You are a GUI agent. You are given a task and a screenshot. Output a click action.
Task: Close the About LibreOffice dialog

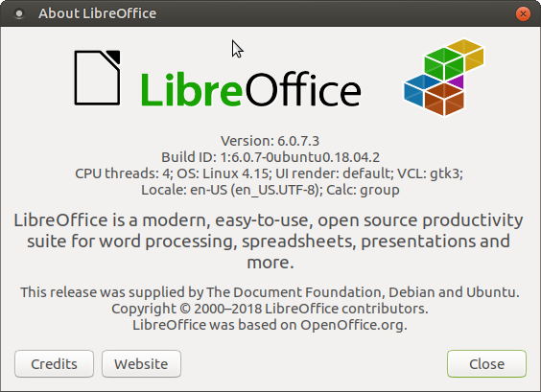coord(486,364)
